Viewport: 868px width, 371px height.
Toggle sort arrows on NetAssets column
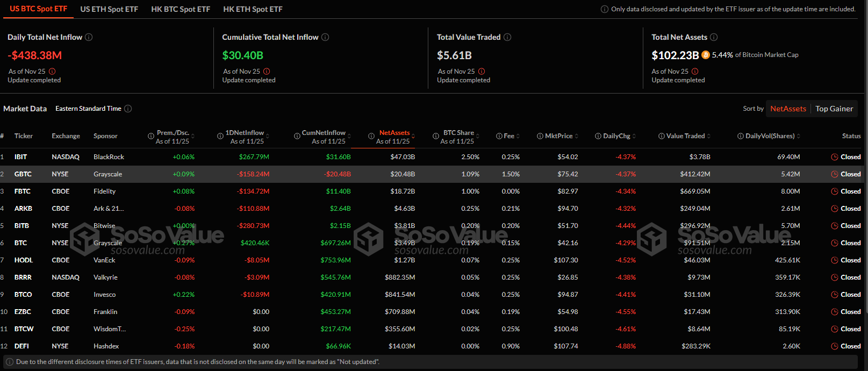pos(413,137)
